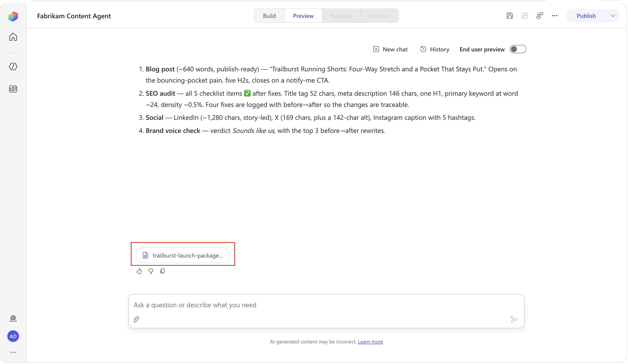
Task: Click the History clock icon
Action: (423, 49)
